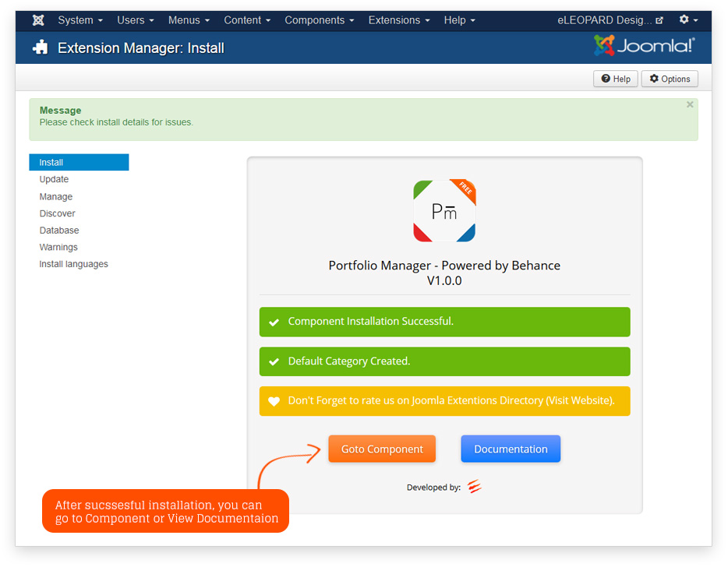Open the Extensions dropdown menu
The height and width of the screenshot is (567, 728).
[399, 20]
